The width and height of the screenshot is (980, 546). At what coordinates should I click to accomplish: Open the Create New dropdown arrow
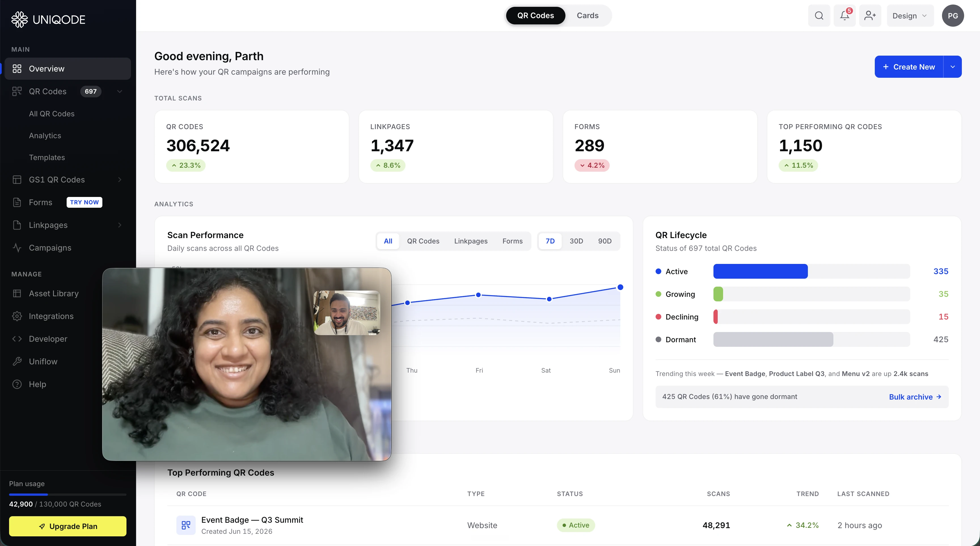click(952, 67)
